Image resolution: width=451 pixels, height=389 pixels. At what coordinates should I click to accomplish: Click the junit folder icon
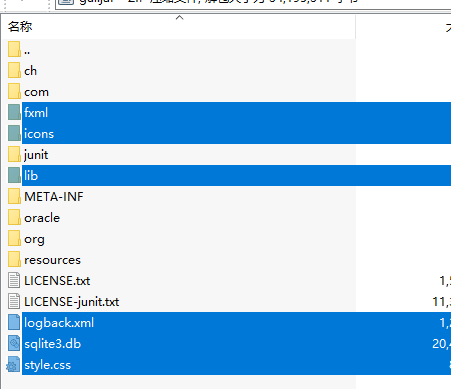click(14, 154)
